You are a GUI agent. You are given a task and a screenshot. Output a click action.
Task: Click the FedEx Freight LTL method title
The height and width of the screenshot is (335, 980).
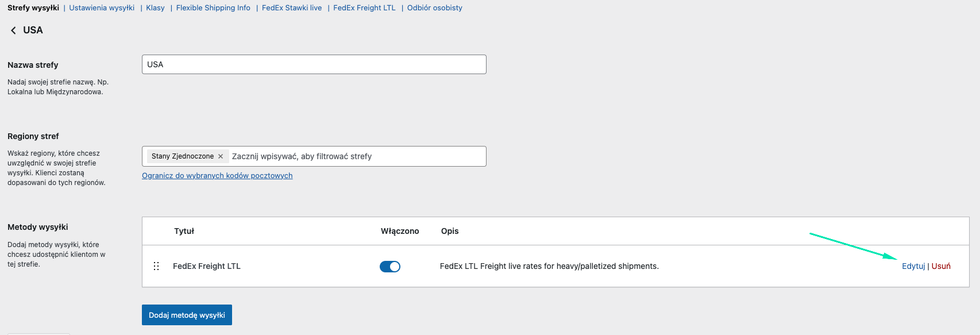click(207, 266)
